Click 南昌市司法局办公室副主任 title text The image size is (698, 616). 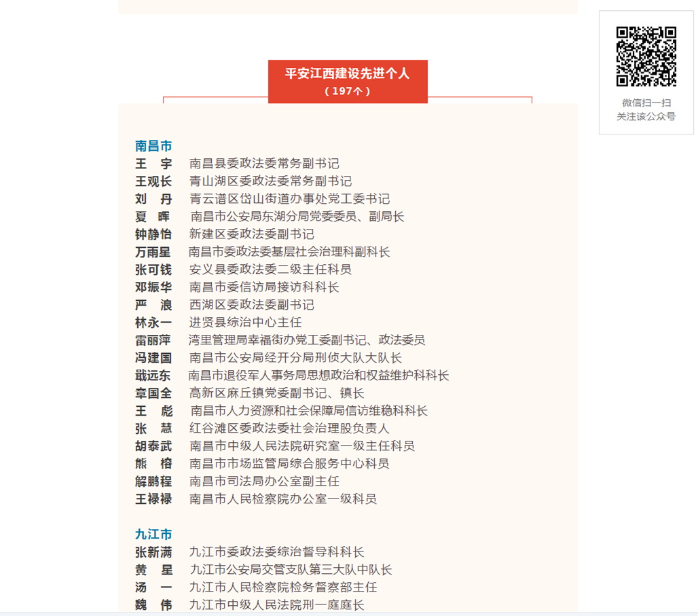point(264,482)
